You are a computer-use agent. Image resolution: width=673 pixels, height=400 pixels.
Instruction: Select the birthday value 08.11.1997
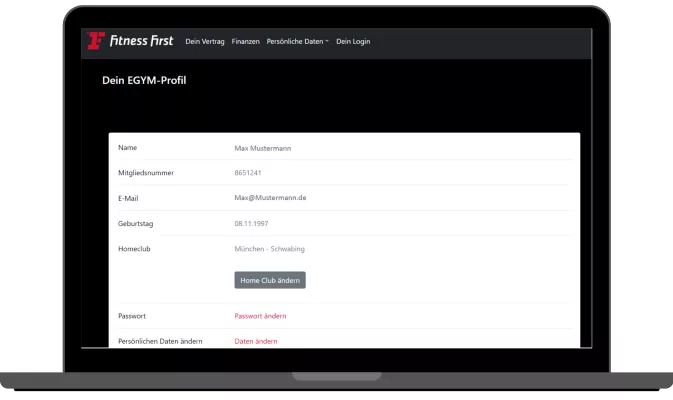tap(251, 223)
